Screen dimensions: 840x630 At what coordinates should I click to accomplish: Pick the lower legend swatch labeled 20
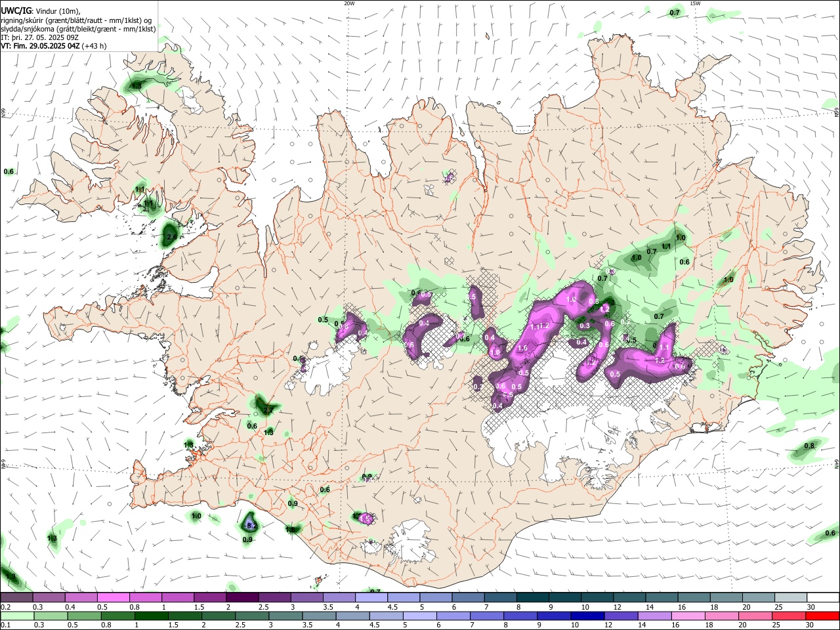755,616
